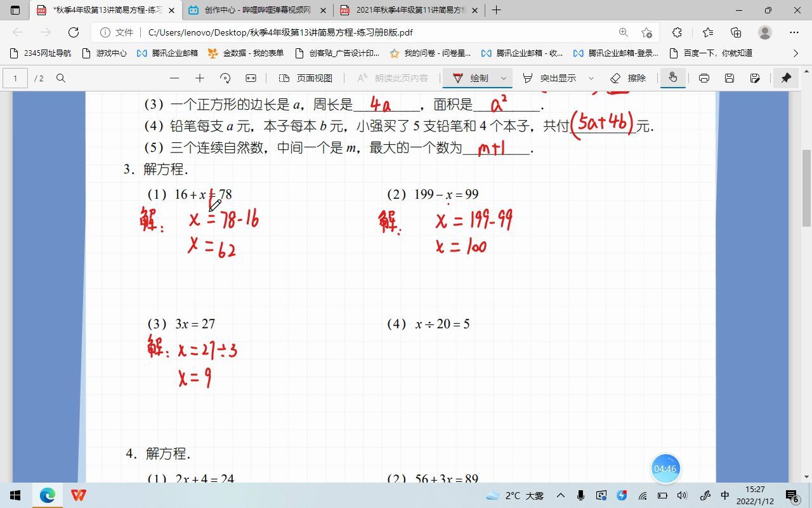Image resolution: width=812 pixels, height=508 pixels.
Task: Open the tab actions menu icon
Action: coord(16,10)
